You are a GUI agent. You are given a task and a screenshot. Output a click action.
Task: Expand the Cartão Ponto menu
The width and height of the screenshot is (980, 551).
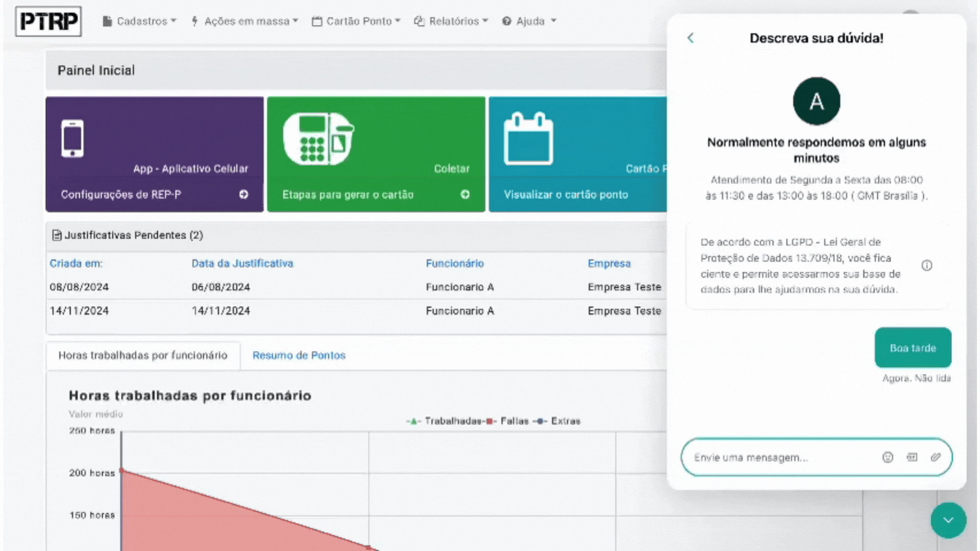(356, 21)
